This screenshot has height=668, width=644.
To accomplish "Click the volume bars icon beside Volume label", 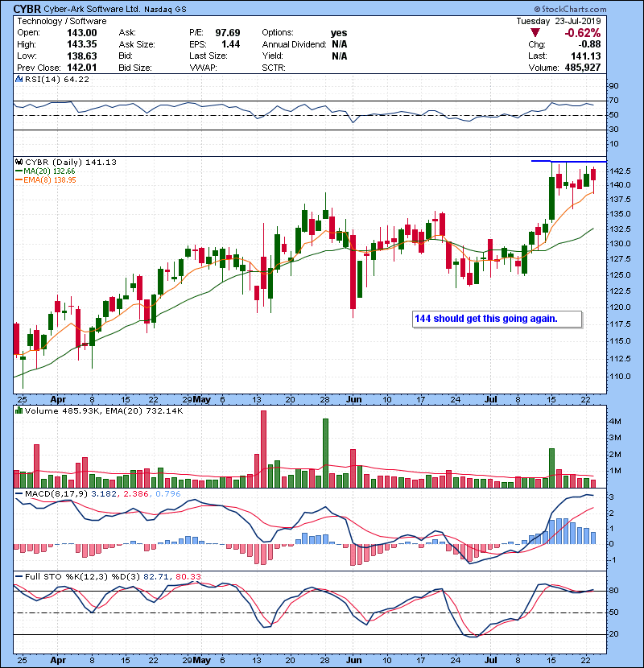I will click(x=19, y=410).
